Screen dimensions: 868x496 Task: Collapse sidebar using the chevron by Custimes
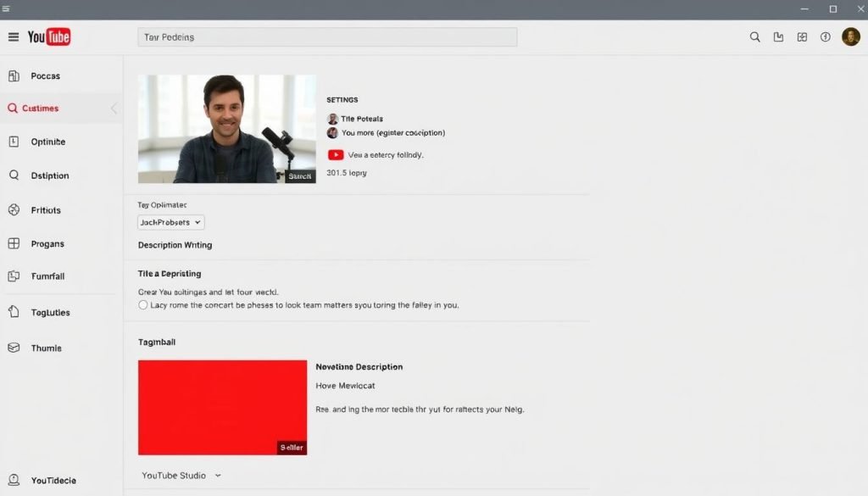114,108
